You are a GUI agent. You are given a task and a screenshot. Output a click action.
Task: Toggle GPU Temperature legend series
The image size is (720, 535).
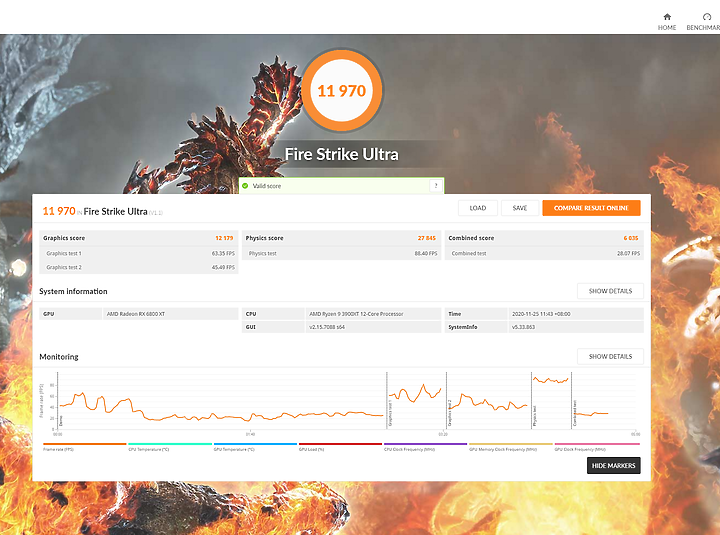255,447
